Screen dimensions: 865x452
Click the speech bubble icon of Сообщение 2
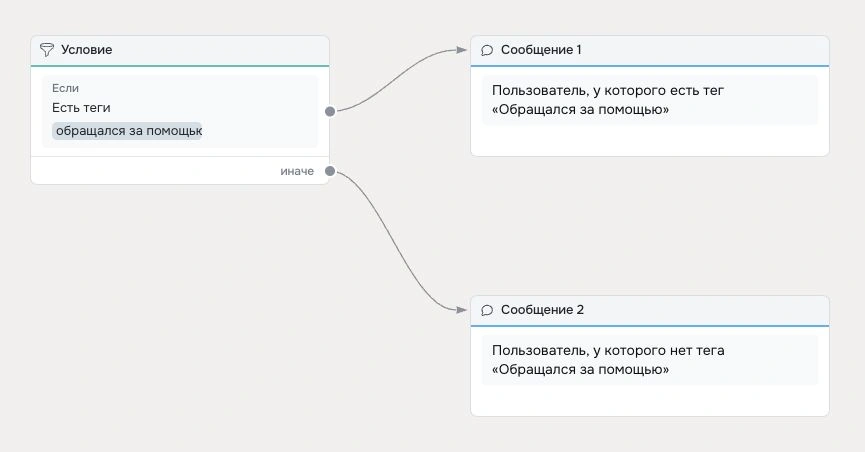click(x=487, y=310)
